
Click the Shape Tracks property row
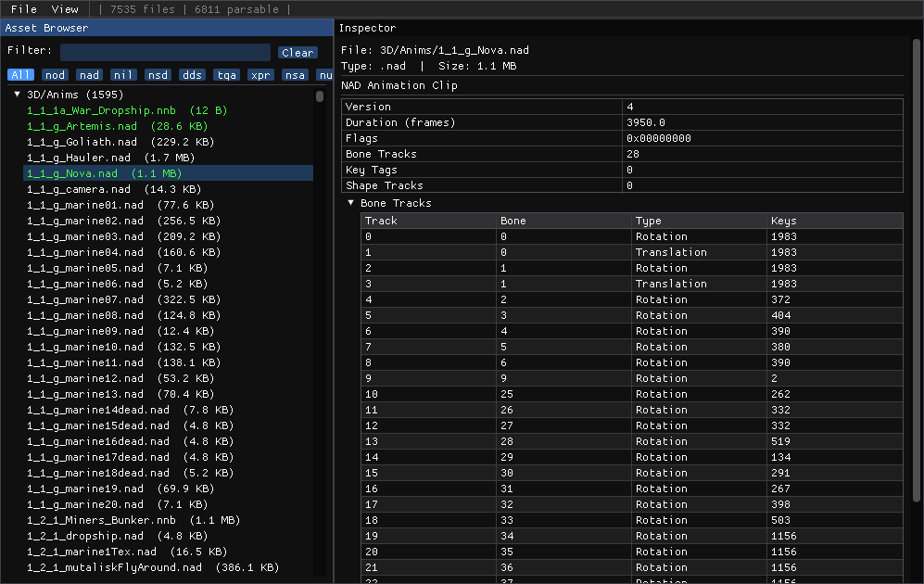622,185
